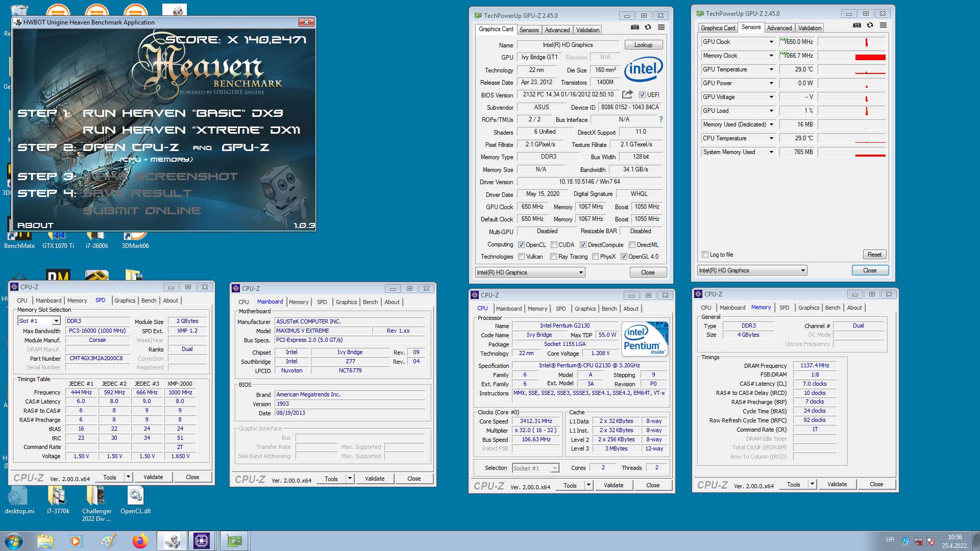The width and height of the screenshot is (980, 551).
Task: Open the Slot #1 memory slot dropdown
Action: click(x=39, y=321)
